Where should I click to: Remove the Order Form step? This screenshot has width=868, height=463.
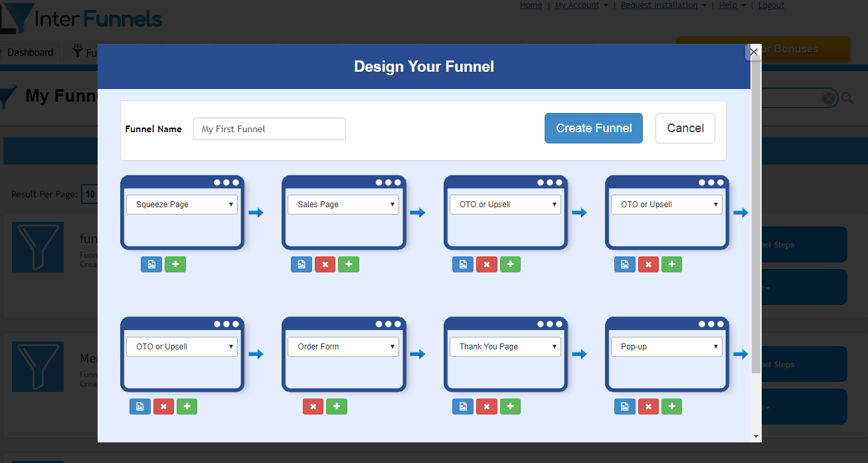click(x=313, y=407)
